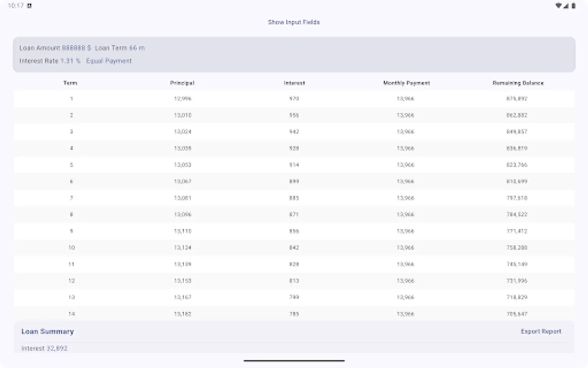Tap remaining balance 718,829

click(517, 297)
